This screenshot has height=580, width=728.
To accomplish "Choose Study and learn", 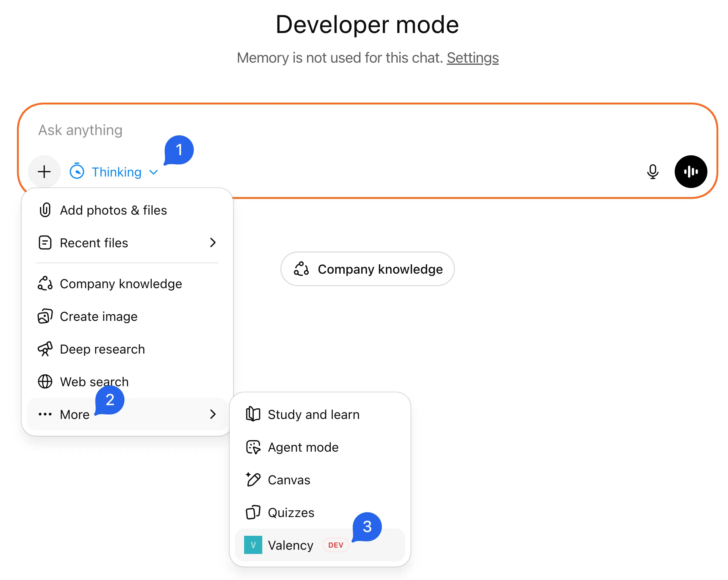I will (x=314, y=414).
